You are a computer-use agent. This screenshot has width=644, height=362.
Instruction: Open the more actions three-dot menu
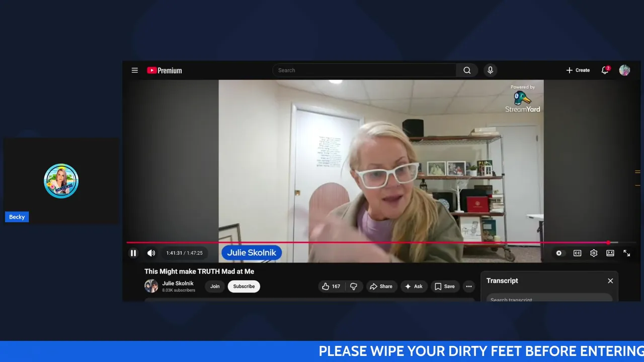469,286
